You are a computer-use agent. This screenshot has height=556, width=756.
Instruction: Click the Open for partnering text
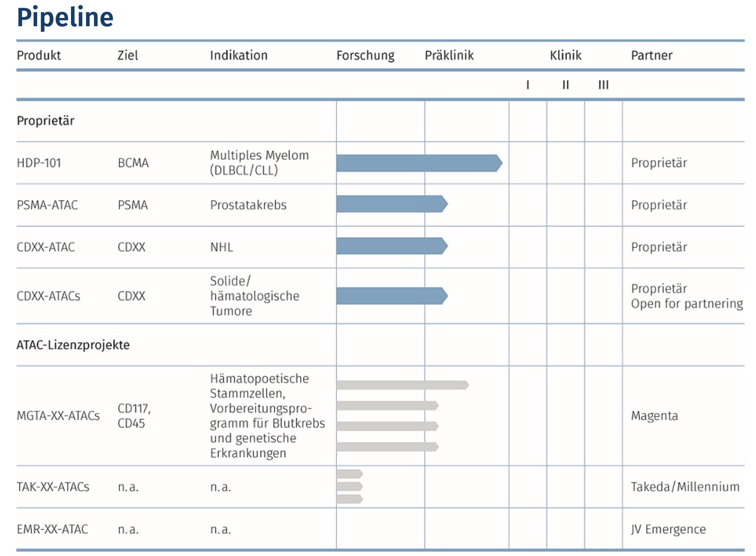[x=687, y=304]
